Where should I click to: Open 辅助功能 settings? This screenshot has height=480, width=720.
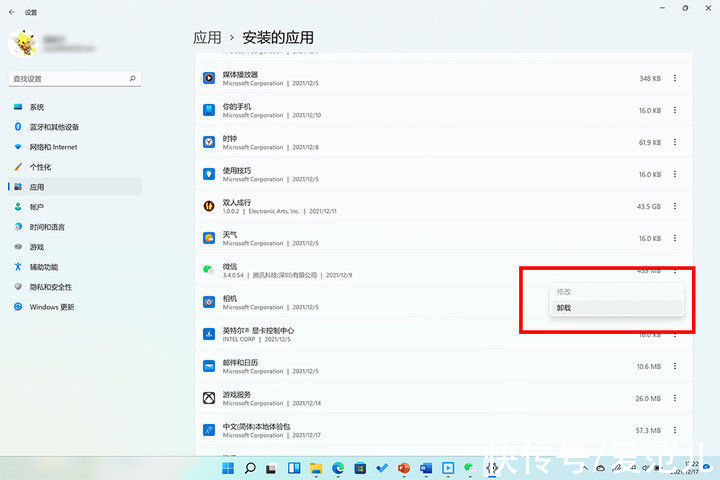pyautogui.click(x=75, y=267)
